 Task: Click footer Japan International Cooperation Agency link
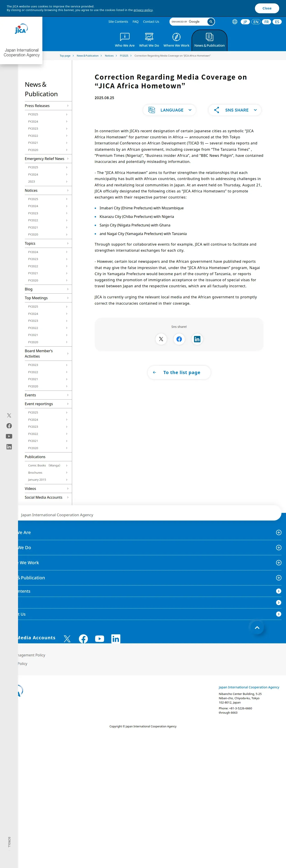point(249,687)
